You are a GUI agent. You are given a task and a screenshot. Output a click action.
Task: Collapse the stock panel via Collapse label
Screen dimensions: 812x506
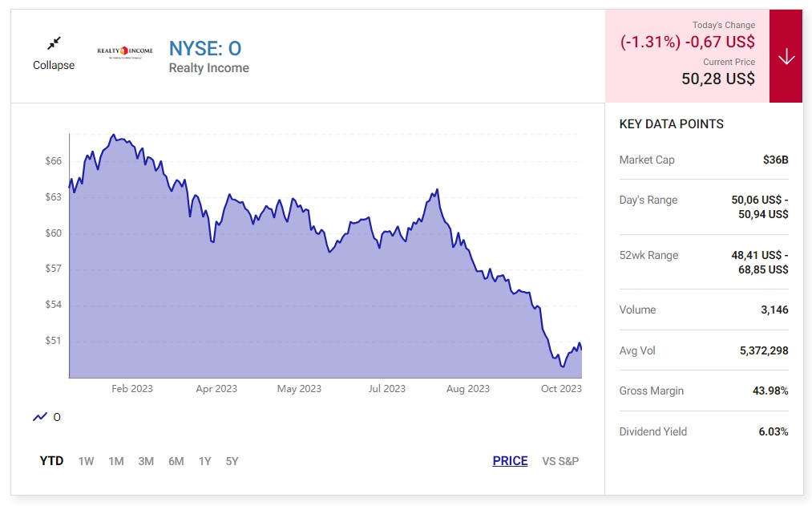54,66
